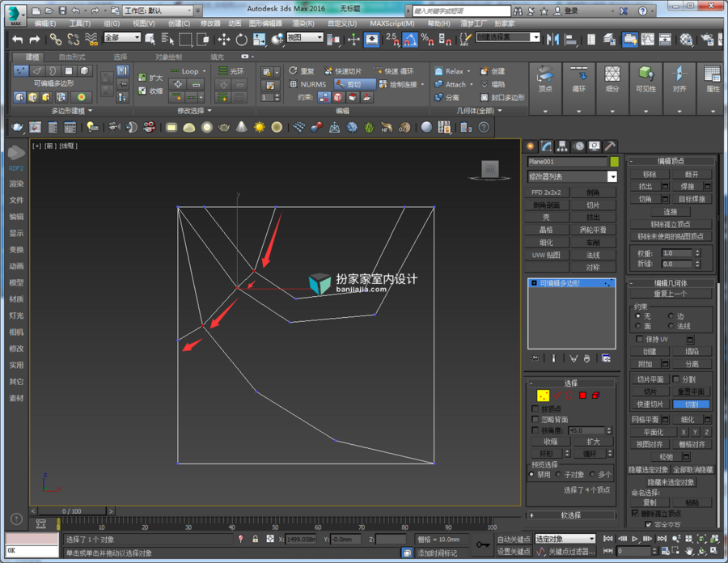Toggle the Angle Snap tool
This screenshot has width=728, height=563.
tap(409, 40)
